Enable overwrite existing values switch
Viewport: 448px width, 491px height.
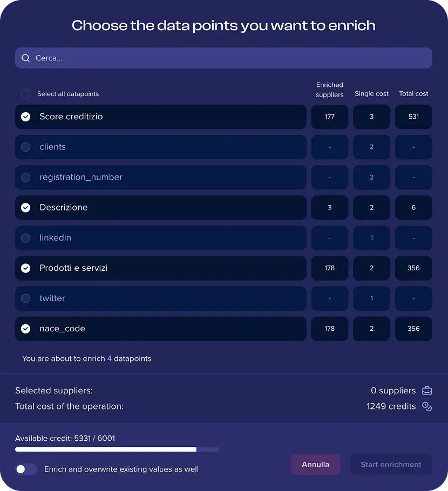click(26, 469)
